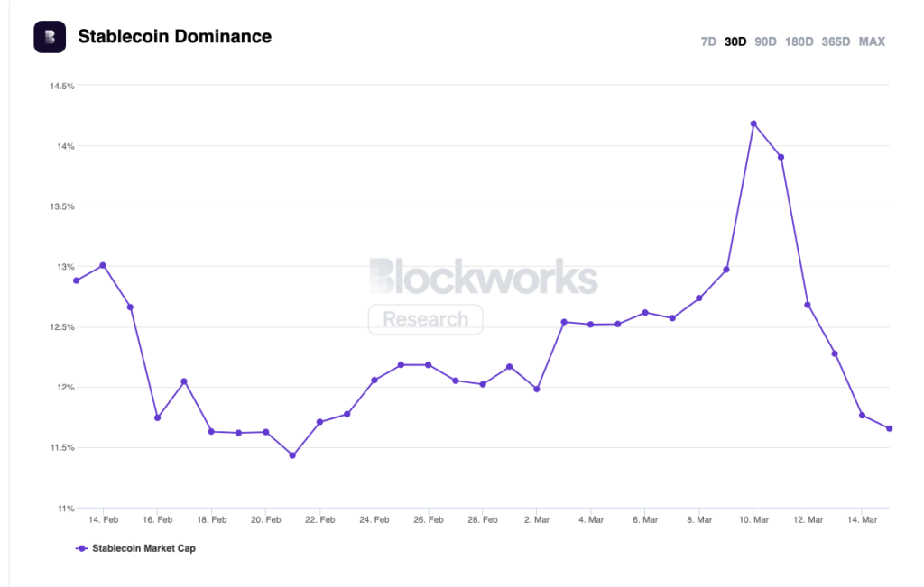Viewport: 924px width, 587px height.
Task: Show the MAX time range
Action: 872,41
